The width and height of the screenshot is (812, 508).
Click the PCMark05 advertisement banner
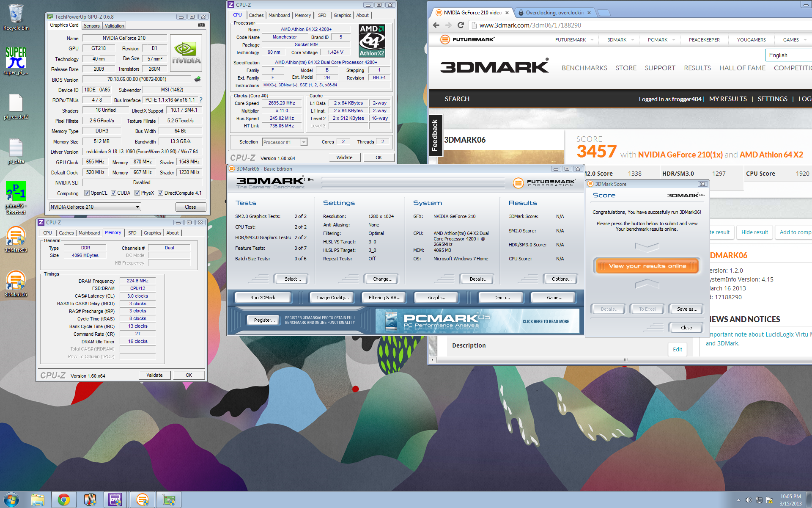pos(477,321)
